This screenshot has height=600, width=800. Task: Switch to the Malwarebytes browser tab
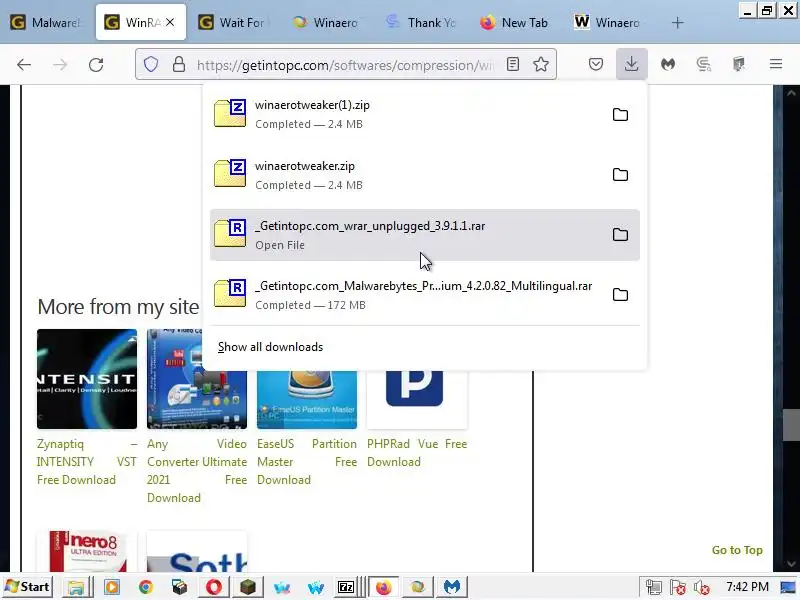point(47,22)
